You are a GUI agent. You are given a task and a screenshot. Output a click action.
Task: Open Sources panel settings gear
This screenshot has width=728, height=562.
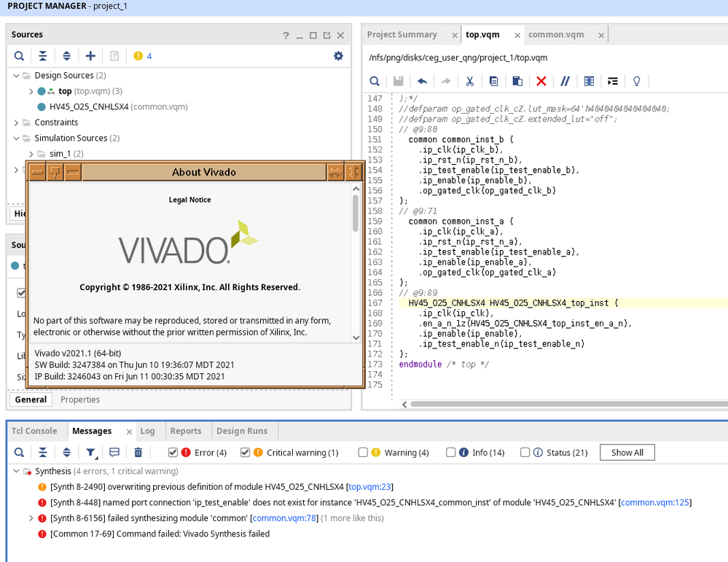click(x=338, y=55)
